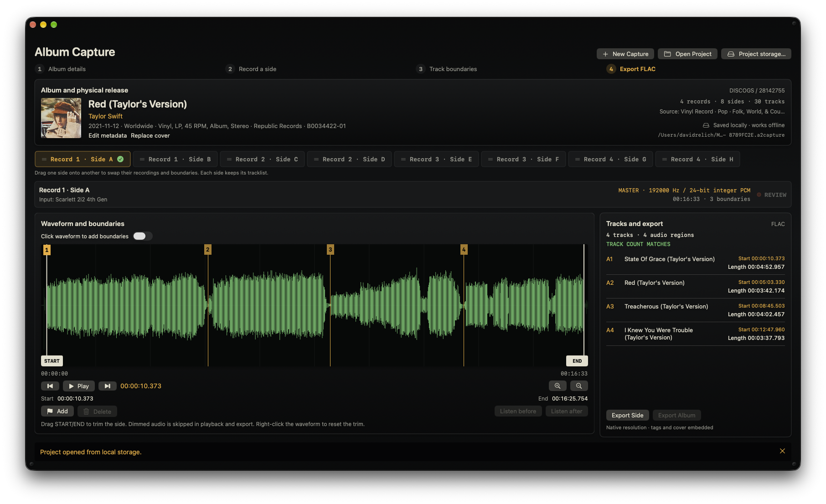
Task: Select track A3 Treacherous
Action: (696, 310)
